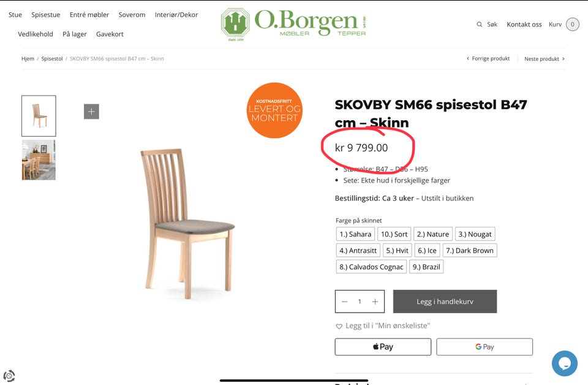The width and height of the screenshot is (588, 385).
Task: Click Spisestol breadcrumb link
Action: click(51, 58)
